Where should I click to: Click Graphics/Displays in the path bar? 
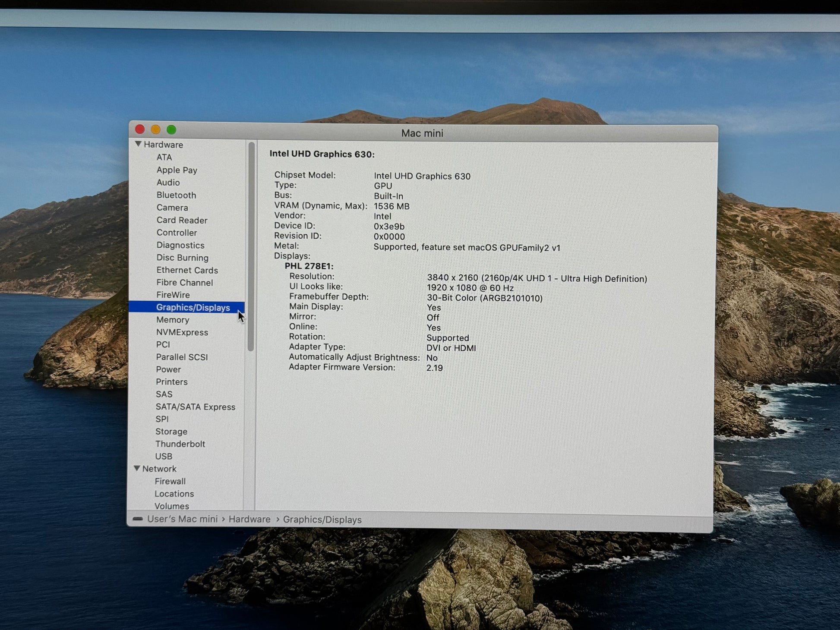tap(322, 520)
